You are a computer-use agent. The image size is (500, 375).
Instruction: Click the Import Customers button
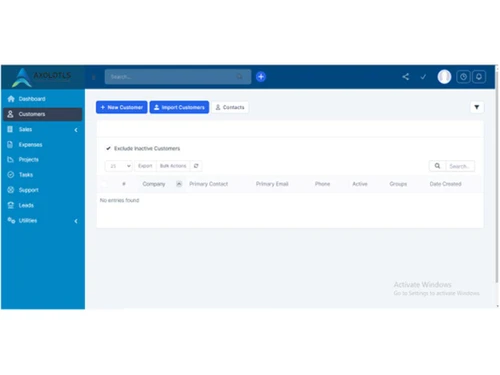[179, 107]
